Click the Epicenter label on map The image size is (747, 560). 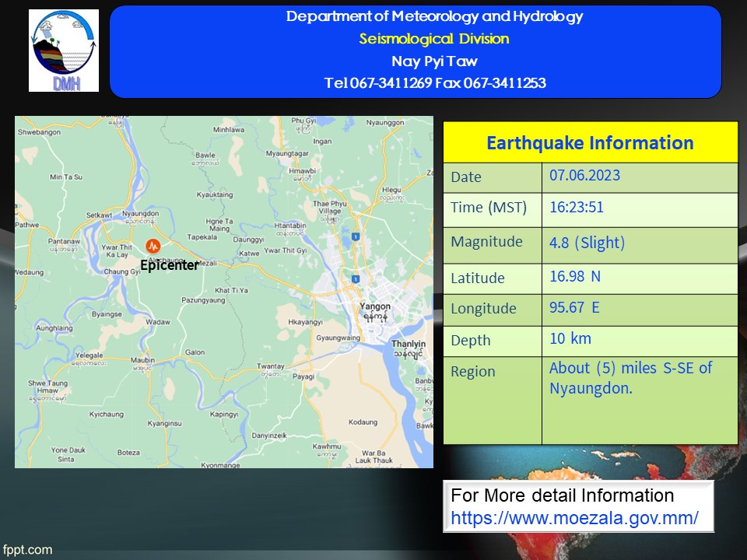click(169, 265)
